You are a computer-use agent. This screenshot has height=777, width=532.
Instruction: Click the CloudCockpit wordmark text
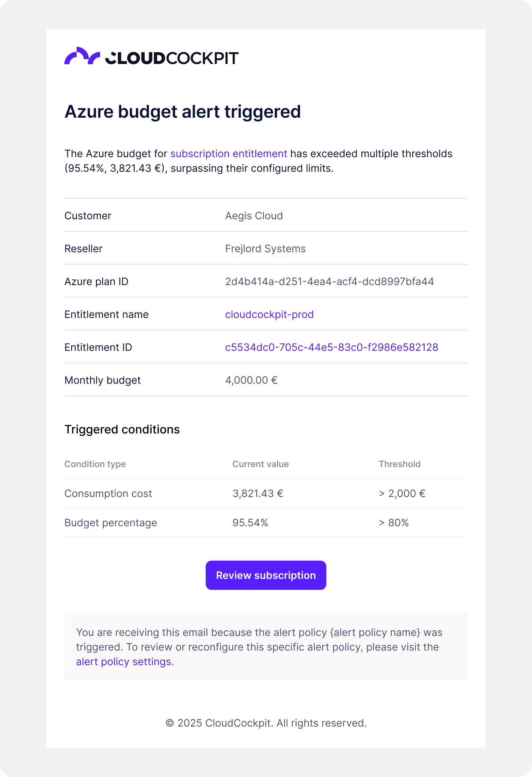click(172, 58)
